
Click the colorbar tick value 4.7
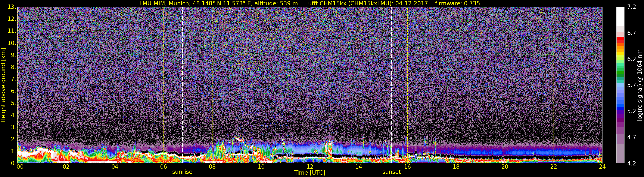coord(632,137)
